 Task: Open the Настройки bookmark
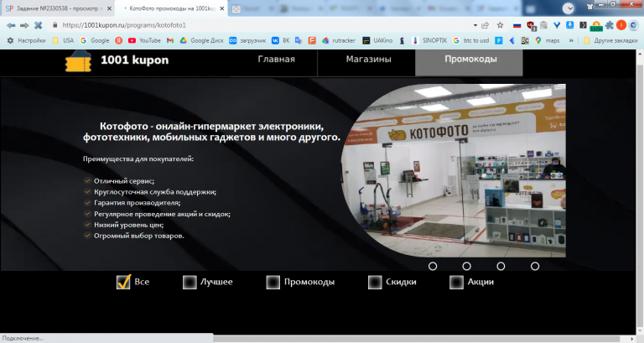pos(26,40)
